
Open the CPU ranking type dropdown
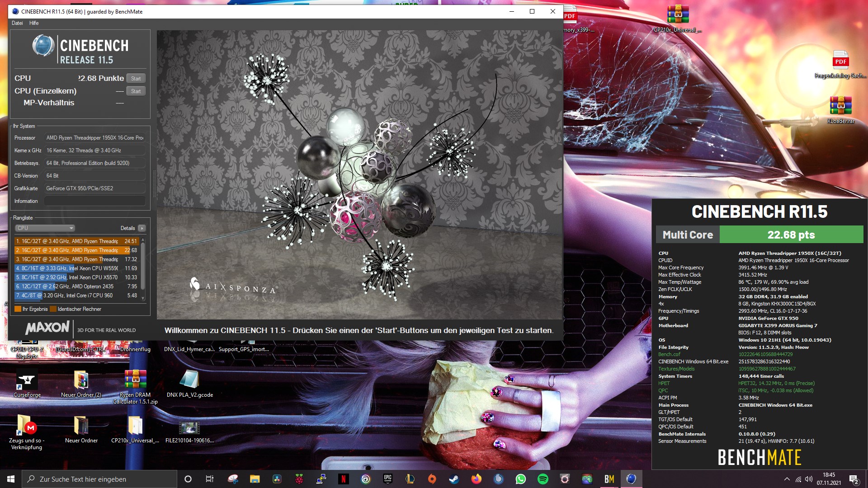tap(45, 228)
